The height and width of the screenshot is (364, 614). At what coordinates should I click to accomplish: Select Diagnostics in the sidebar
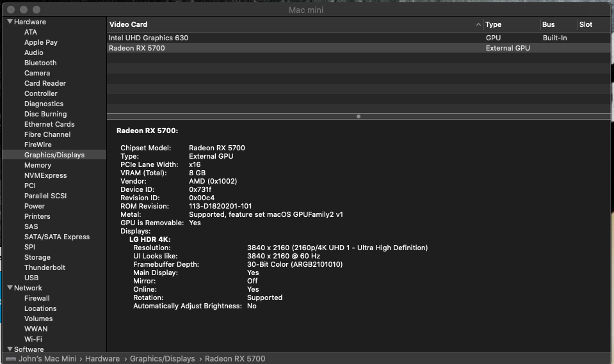(44, 104)
